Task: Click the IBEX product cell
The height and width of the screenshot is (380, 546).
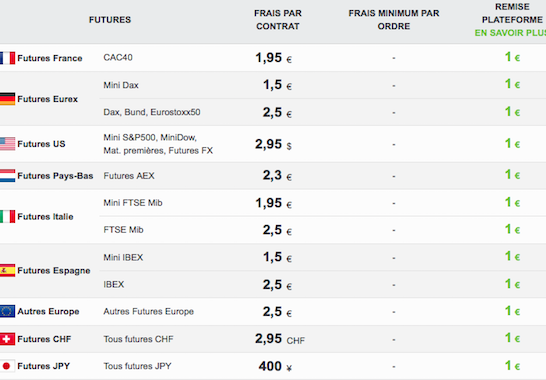Action: (x=114, y=285)
